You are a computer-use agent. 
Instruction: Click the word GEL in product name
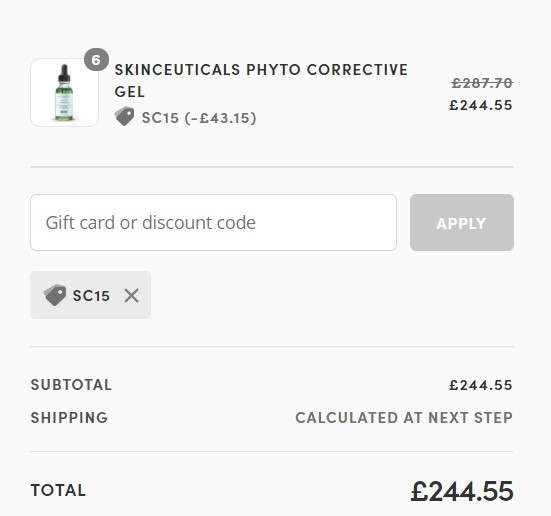pos(130,92)
